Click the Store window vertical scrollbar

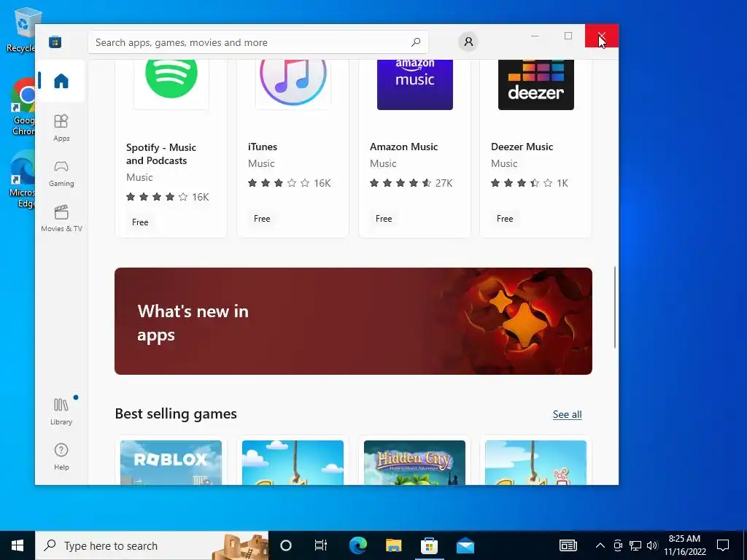click(615, 307)
